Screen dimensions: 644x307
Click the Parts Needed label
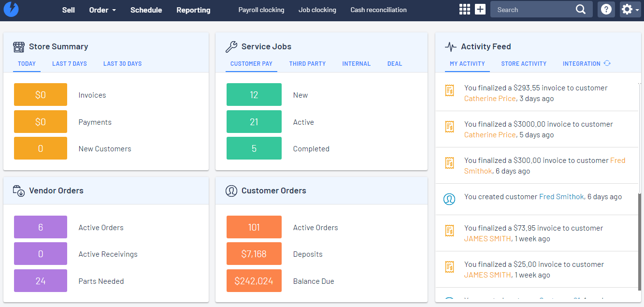101,281
